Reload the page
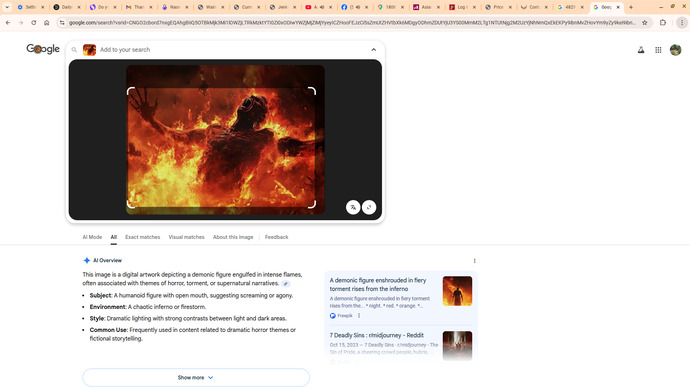 [x=33, y=22]
